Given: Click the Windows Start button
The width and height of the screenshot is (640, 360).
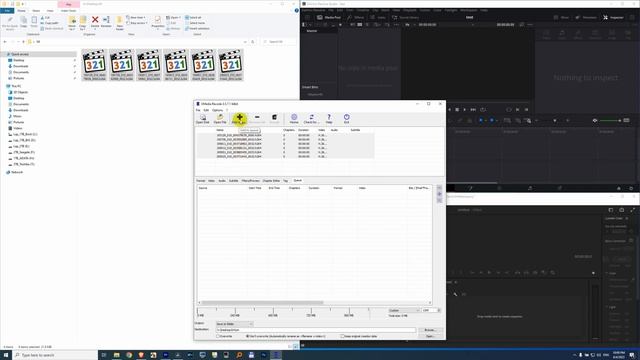Looking at the screenshot, I should [x=6, y=355].
